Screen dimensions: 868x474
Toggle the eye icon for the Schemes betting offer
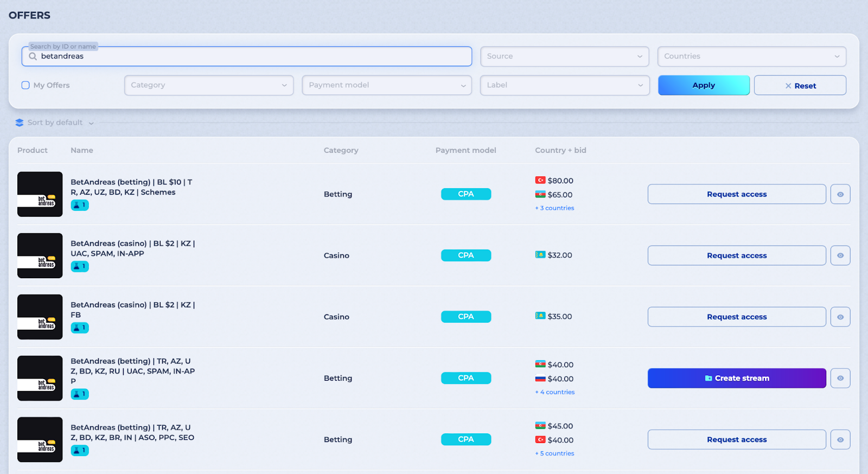pyautogui.click(x=840, y=194)
